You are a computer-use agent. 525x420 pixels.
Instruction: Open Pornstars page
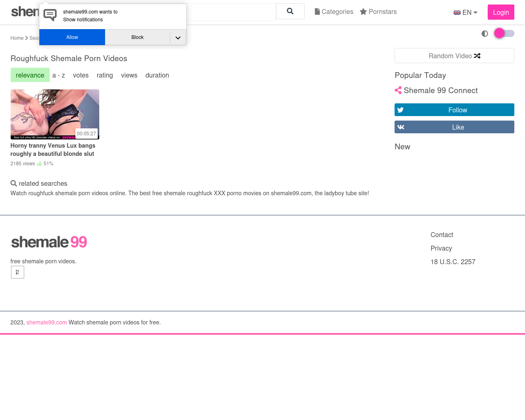[x=378, y=11]
